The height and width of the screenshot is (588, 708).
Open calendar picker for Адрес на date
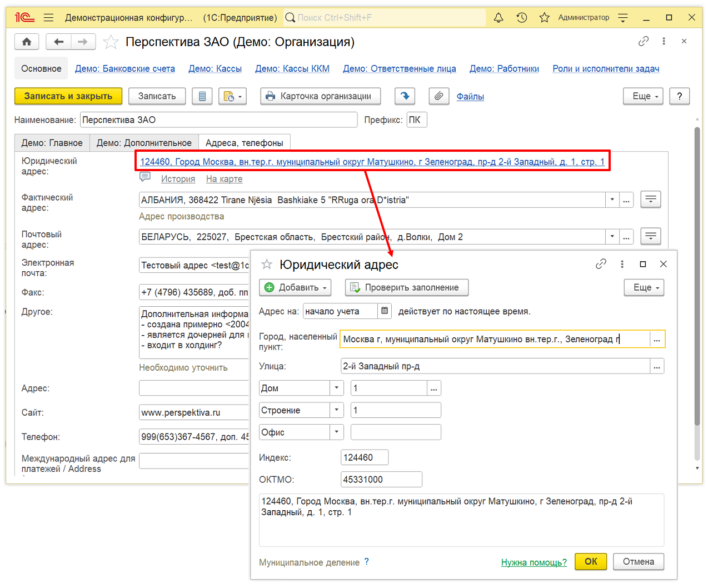coord(385,311)
